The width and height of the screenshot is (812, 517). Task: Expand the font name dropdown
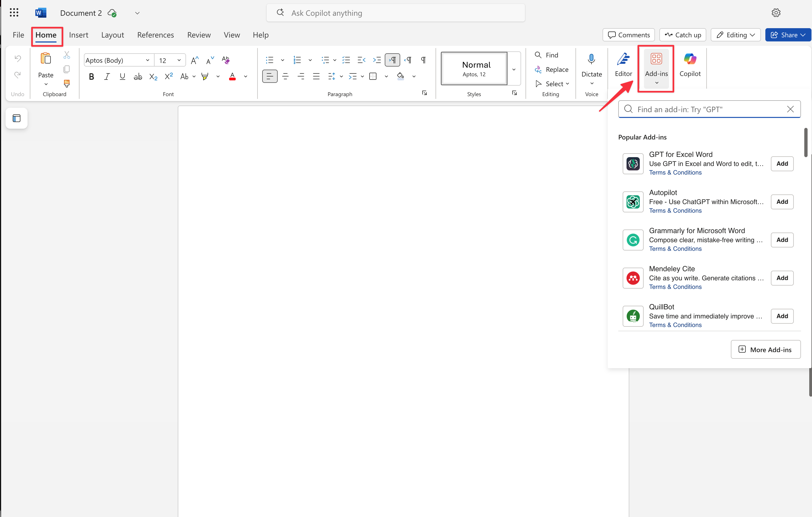pyautogui.click(x=147, y=60)
